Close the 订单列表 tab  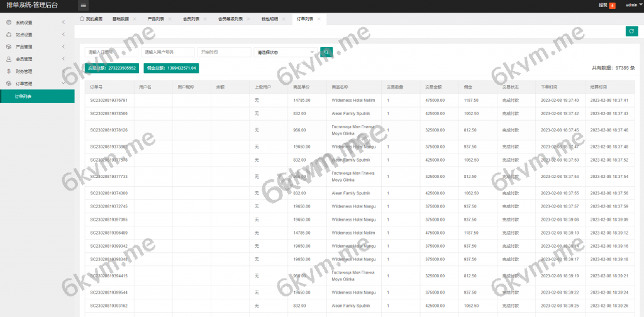click(319, 19)
